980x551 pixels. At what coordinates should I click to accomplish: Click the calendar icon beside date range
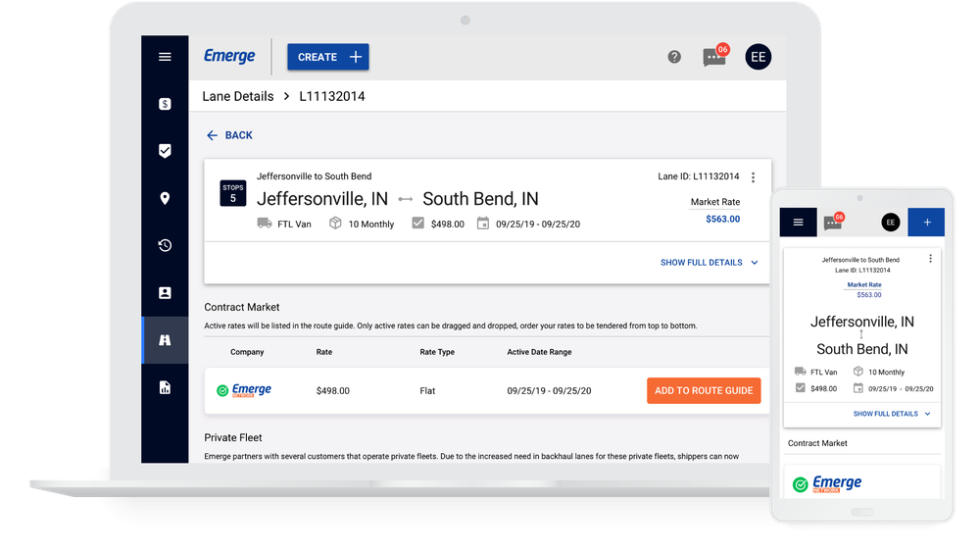(x=483, y=224)
